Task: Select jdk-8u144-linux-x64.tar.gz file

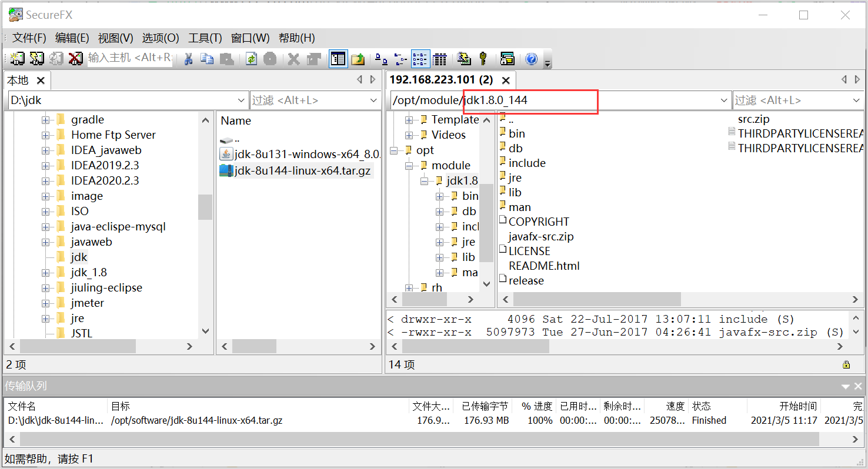Action: point(296,170)
